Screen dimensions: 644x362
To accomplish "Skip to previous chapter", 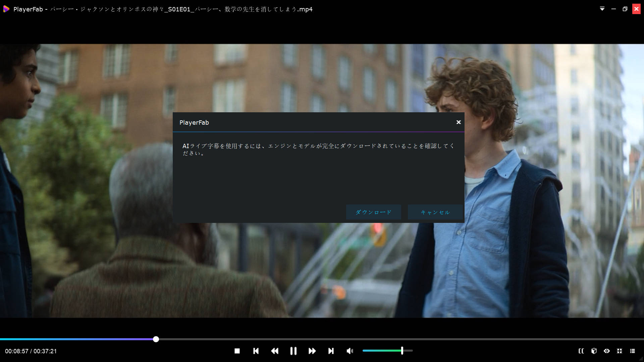I will tap(256, 351).
